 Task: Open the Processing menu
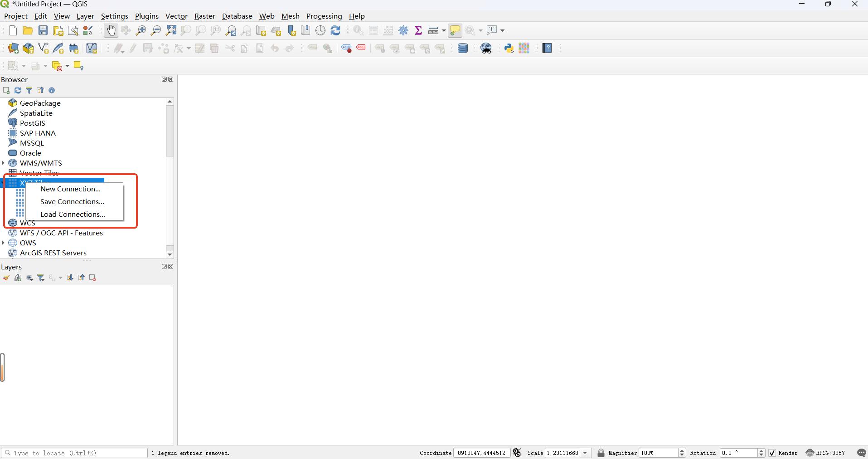point(324,16)
